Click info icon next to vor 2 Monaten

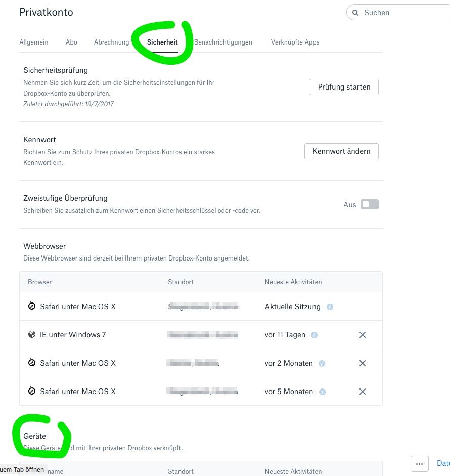pyautogui.click(x=322, y=363)
